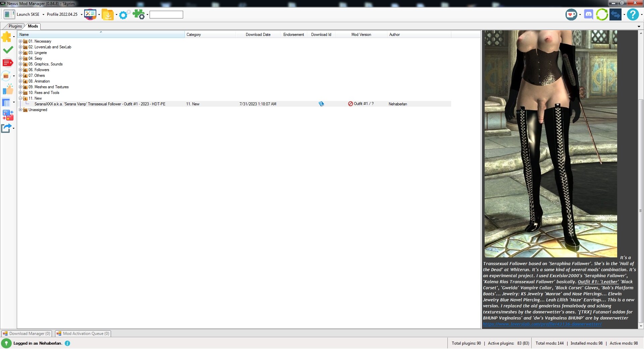Image resolution: width=644 pixels, height=349 pixels.
Task: Sort by the Endorsement column header
Action: click(x=293, y=35)
